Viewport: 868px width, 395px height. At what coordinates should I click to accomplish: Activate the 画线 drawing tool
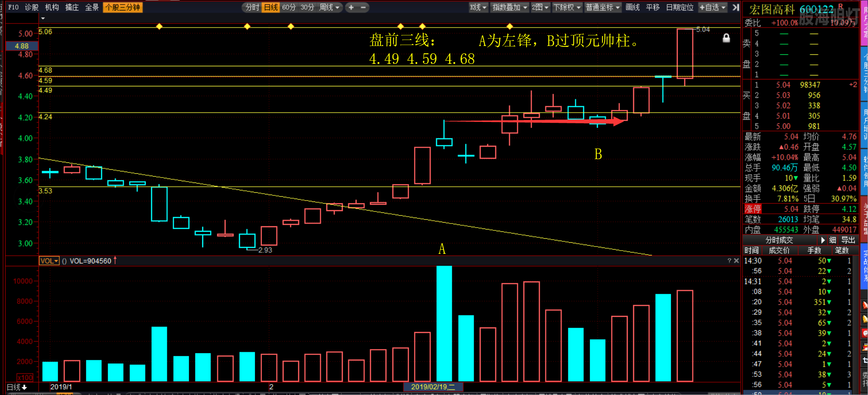click(x=633, y=7)
